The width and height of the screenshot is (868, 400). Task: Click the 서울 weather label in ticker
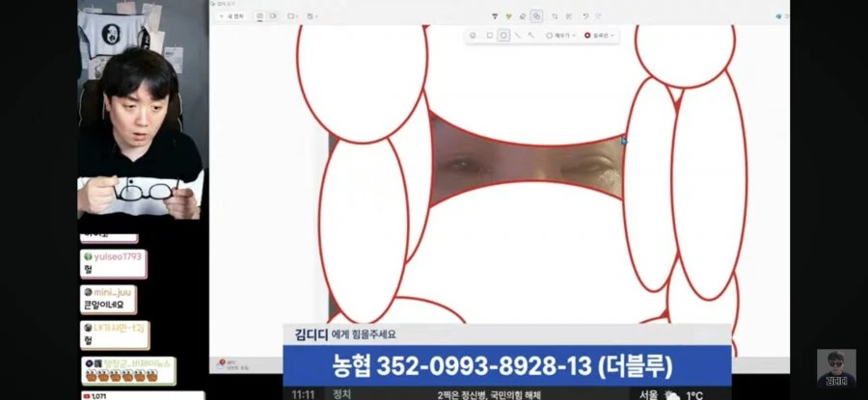[x=648, y=395]
